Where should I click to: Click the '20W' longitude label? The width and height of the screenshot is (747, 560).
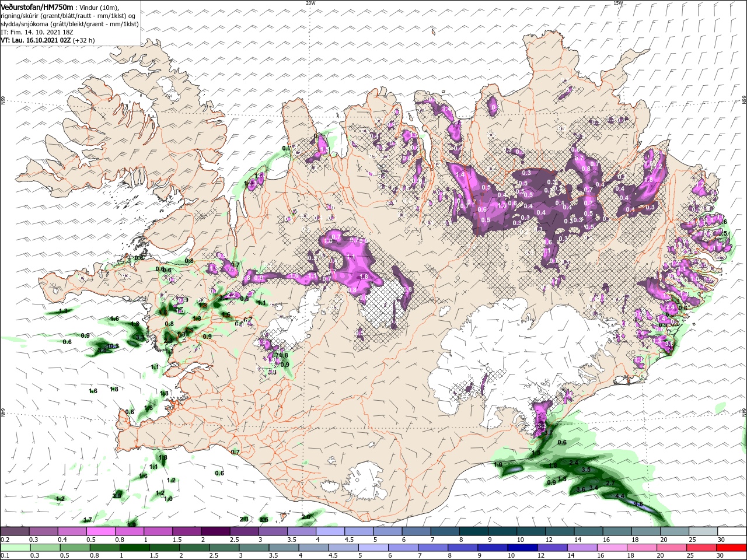(310, 3)
